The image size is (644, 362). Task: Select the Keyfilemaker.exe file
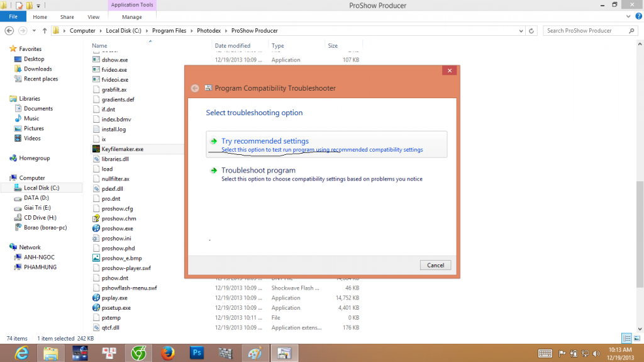click(x=123, y=149)
